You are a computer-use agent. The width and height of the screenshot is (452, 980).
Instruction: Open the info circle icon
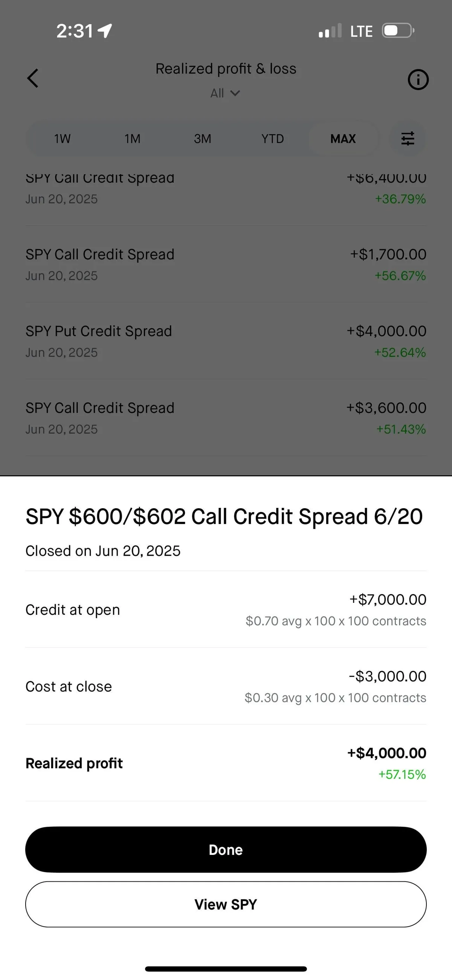pyautogui.click(x=418, y=80)
